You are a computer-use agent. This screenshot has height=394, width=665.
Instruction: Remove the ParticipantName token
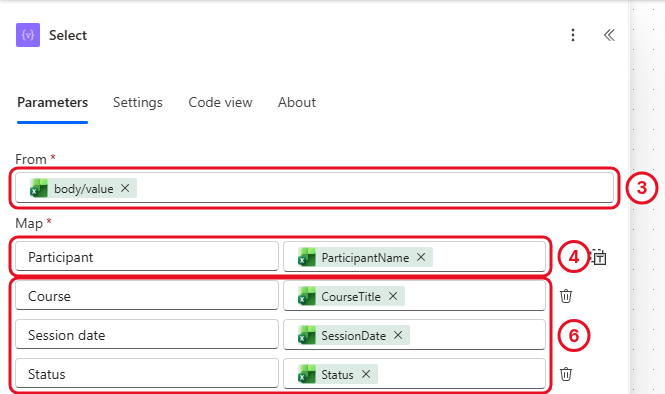coord(421,257)
